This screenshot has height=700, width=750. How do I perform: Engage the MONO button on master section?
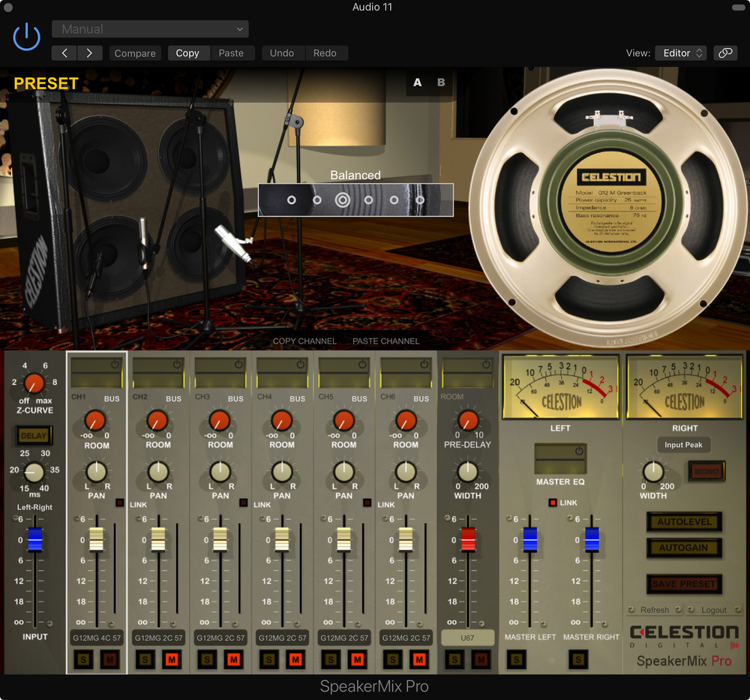[706, 470]
